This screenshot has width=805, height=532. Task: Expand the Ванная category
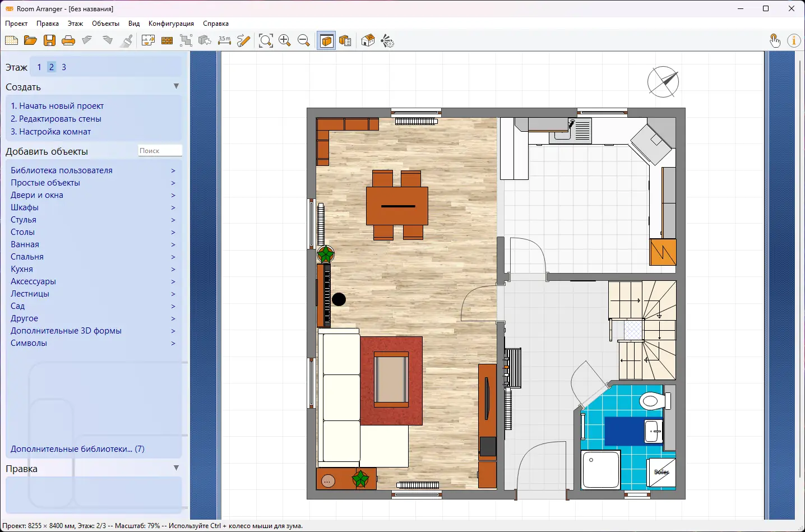pos(93,244)
